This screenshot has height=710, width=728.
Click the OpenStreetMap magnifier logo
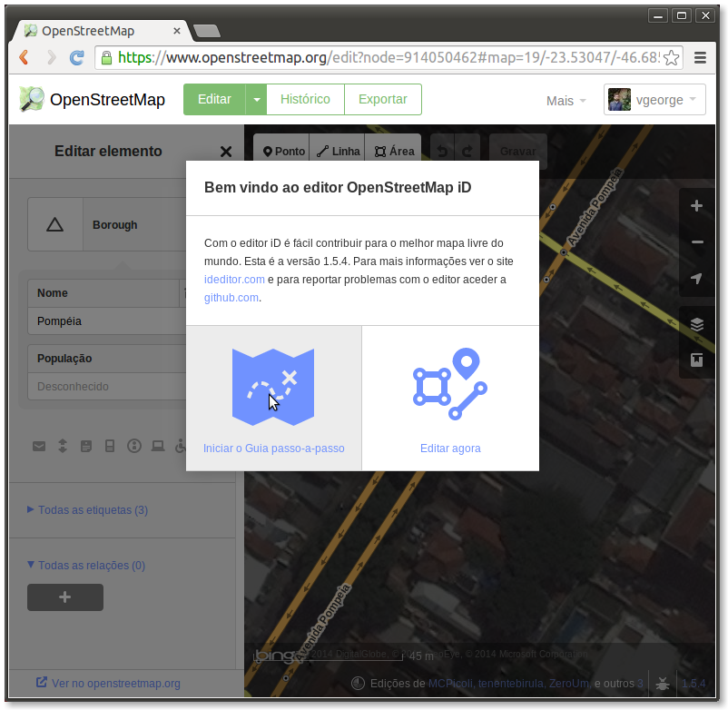(x=31, y=99)
